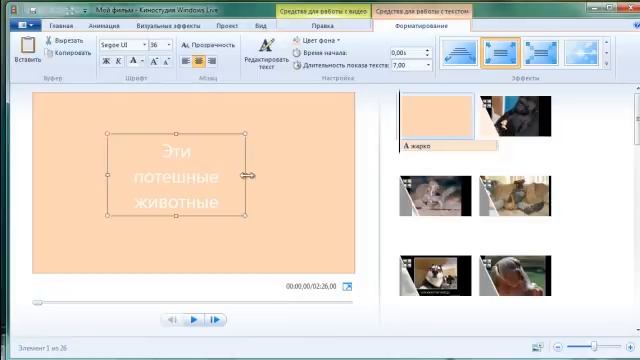This screenshot has height=360, width=640.
Task: Open the Анимация ribbon tab
Action: pyautogui.click(x=104, y=26)
